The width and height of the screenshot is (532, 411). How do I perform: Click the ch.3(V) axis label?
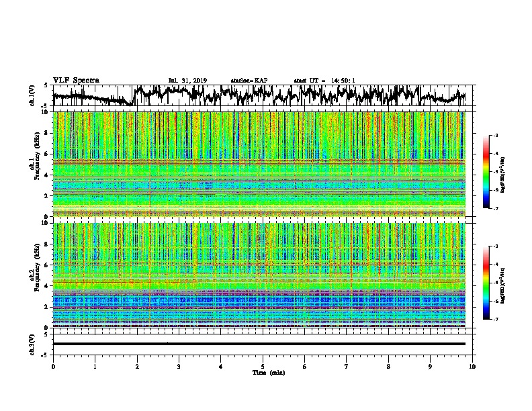pyautogui.click(x=32, y=345)
